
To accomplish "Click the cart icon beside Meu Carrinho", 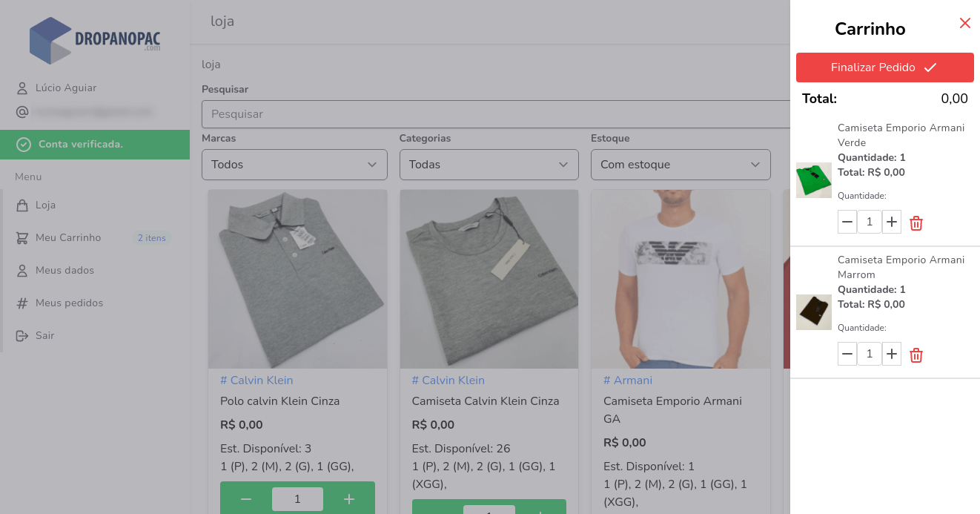I will 22,237.
